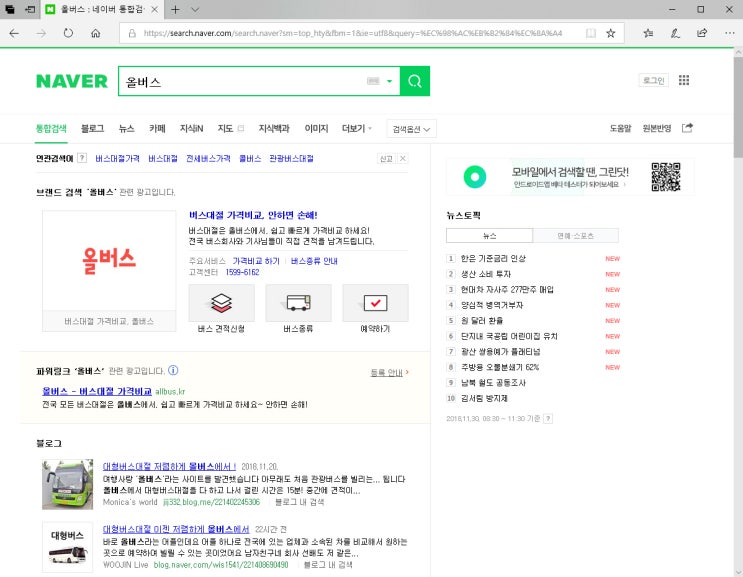Select the 연예·스포츠 tab in 뉴스토픽
This screenshot has height=577, width=743.
pyautogui.click(x=576, y=235)
